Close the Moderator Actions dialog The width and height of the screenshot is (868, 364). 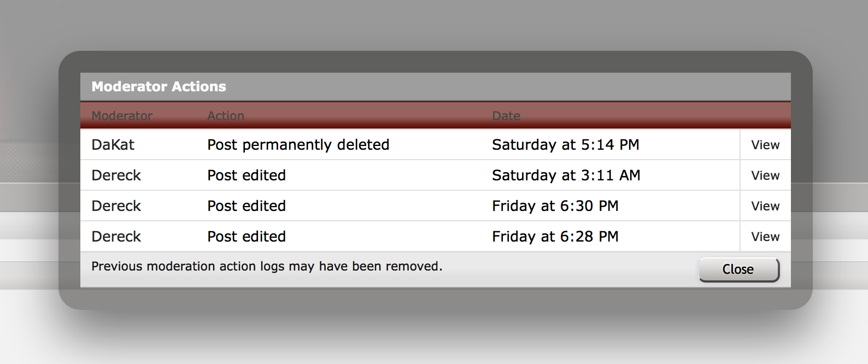point(739,269)
